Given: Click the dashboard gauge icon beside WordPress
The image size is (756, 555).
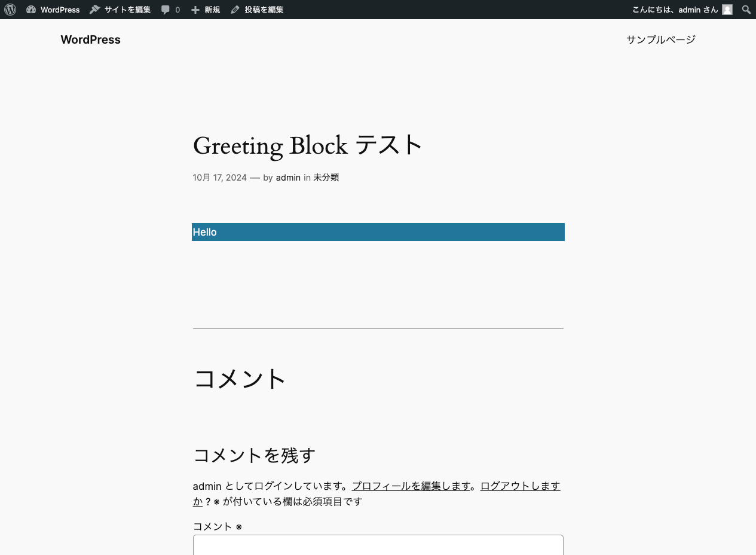Looking at the screenshot, I should [31, 10].
